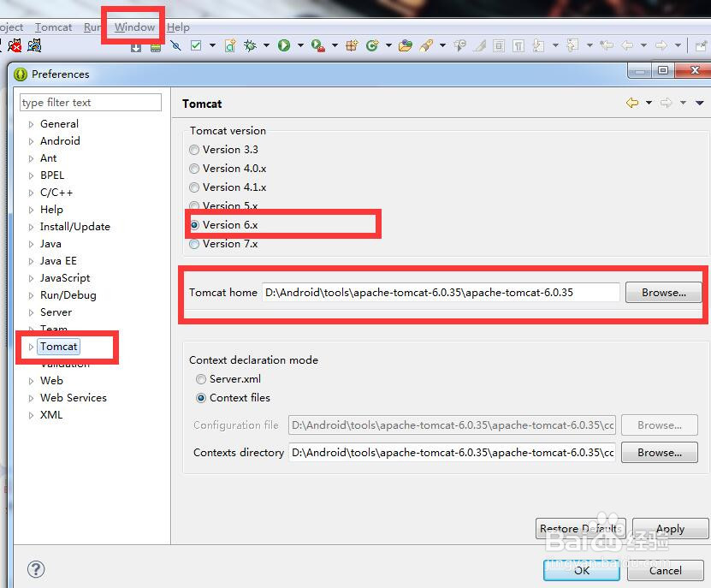
Task: Expand the Java EE preferences node
Action: point(31,261)
